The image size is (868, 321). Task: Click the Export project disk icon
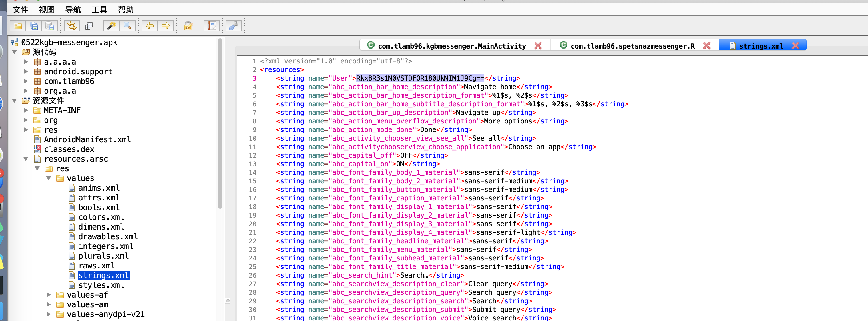tap(50, 26)
